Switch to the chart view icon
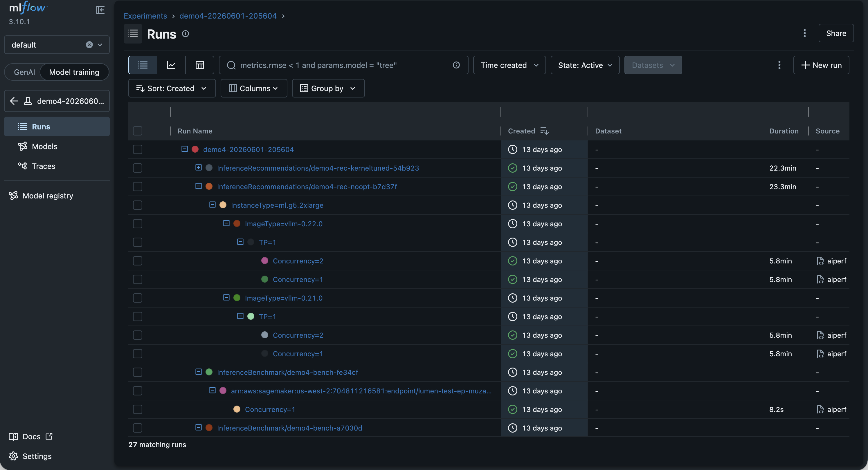The height and width of the screenshot is (470, 868). click(x=171, y=65)
